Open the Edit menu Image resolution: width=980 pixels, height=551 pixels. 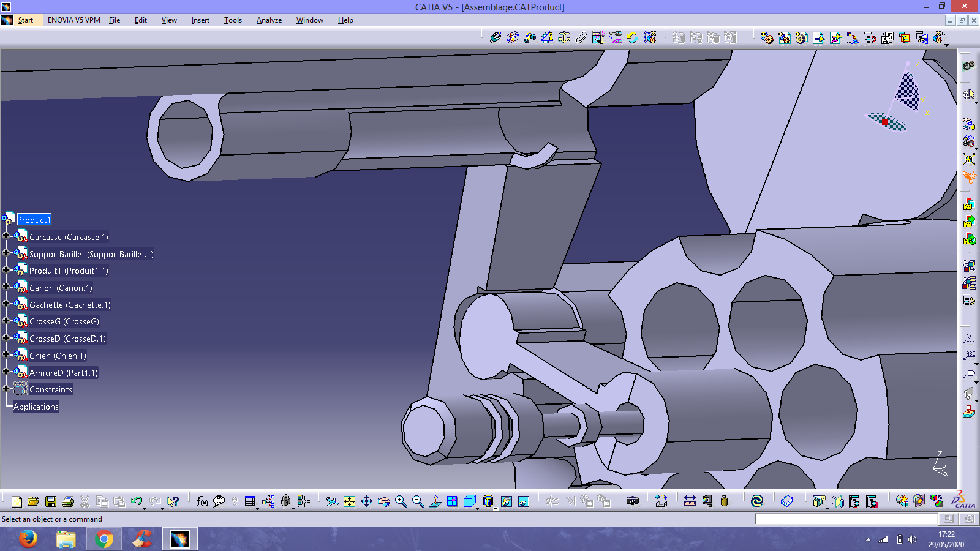141,20
